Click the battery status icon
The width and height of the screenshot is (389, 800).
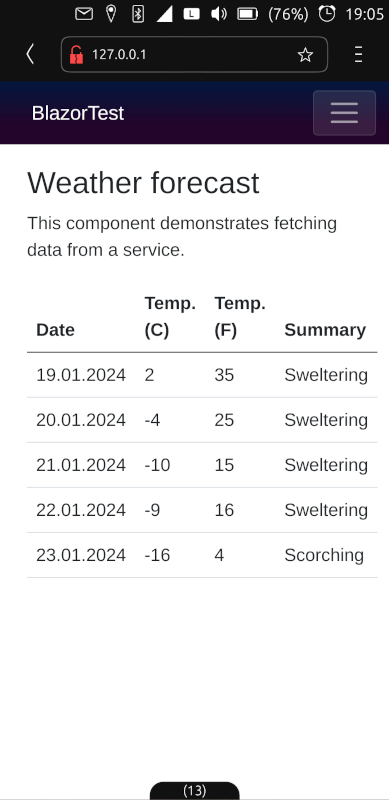(x=248, y=14)
